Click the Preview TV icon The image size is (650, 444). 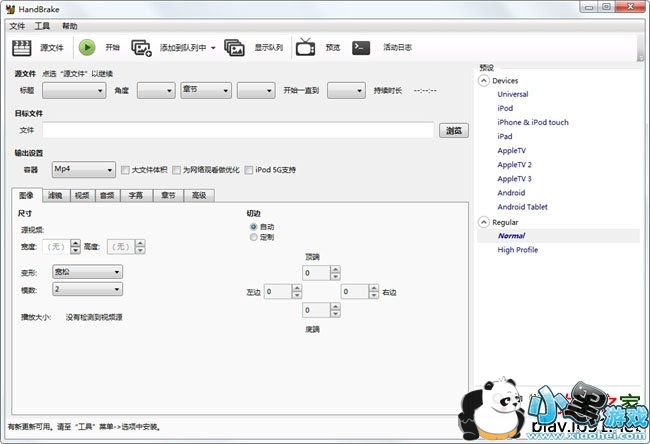pos(306,47)
